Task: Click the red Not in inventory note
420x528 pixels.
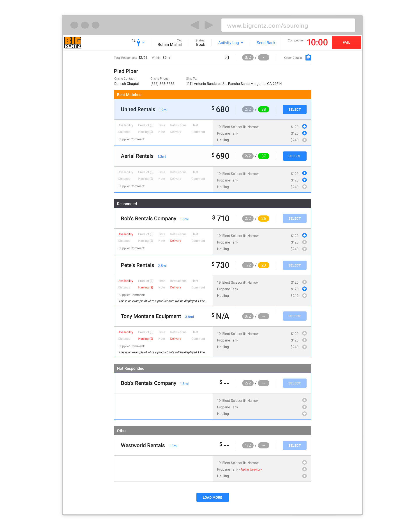Action: 251,470
